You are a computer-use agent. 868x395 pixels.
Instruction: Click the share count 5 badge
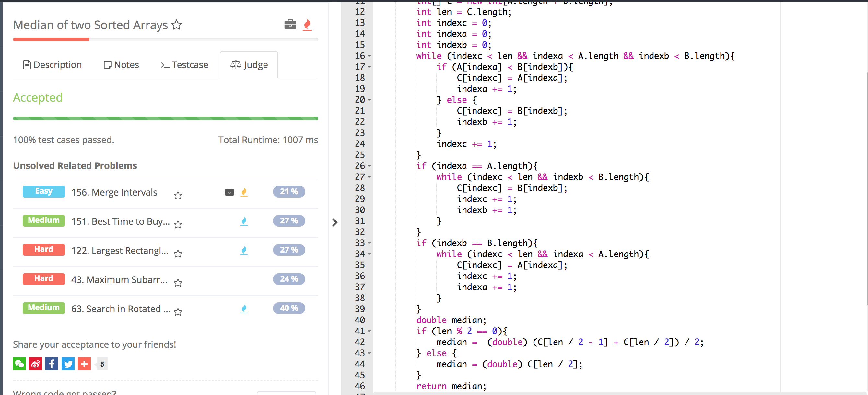point(102,364)
